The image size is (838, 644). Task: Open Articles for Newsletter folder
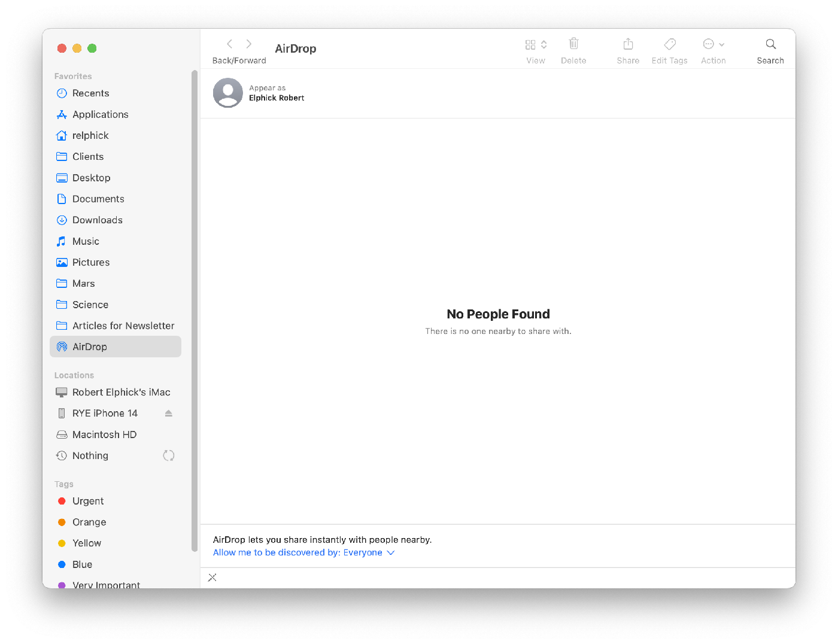click(x=116, y=326)
